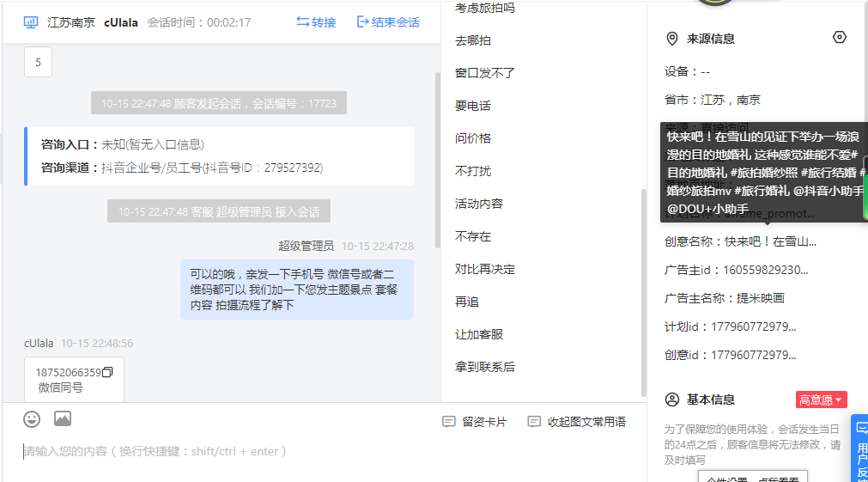Viewport: 868px width, 482px height.
Task: Click the 咨询渠道 抖音企业号 info line
Action: [x=182, y=168]
